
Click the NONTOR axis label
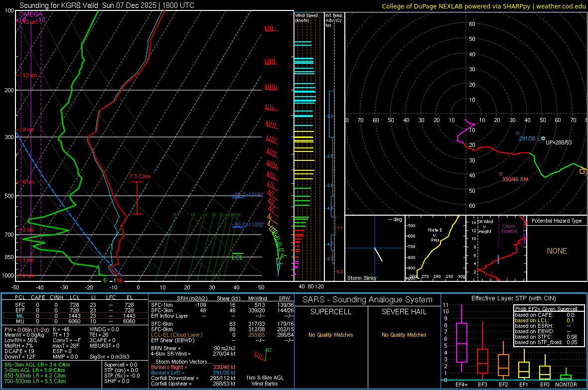(x=566, y=385)
